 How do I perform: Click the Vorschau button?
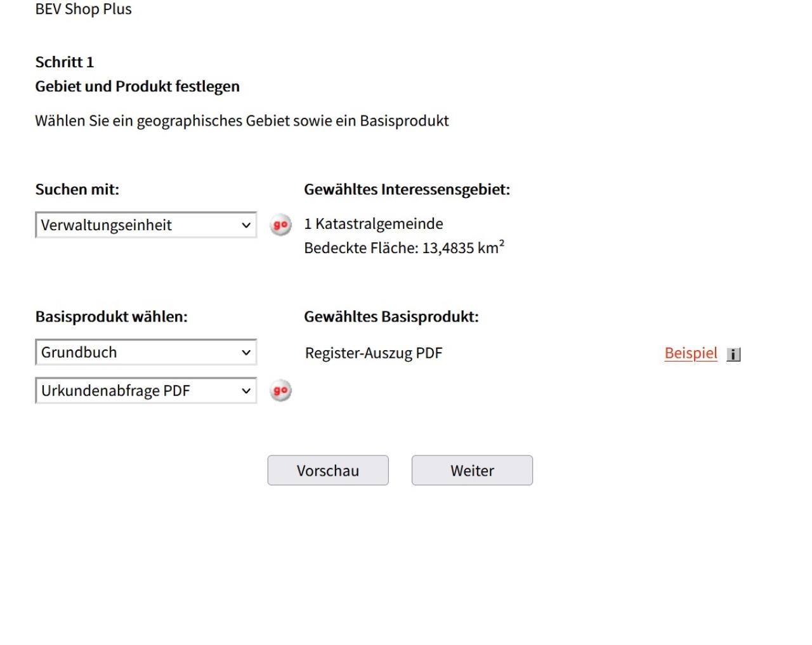click(328, 471)
